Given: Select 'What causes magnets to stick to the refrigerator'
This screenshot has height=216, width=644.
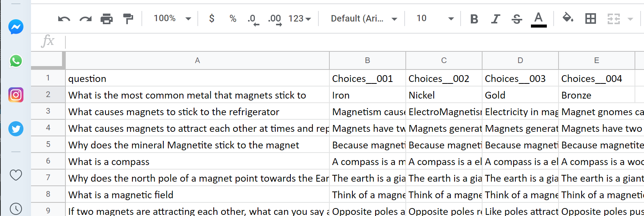Looking at the screenshot, I should pos(197,111).
